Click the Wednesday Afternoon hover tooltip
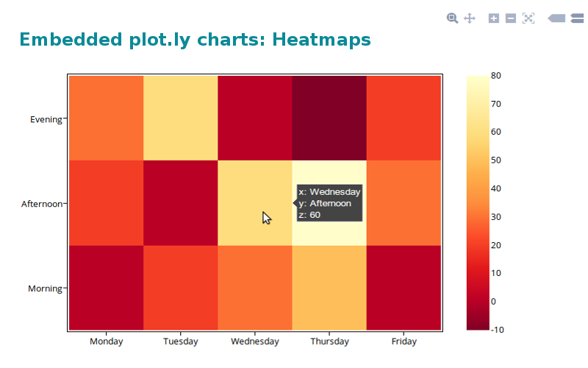This screenshot has height=368, width=588. (329, 203)
